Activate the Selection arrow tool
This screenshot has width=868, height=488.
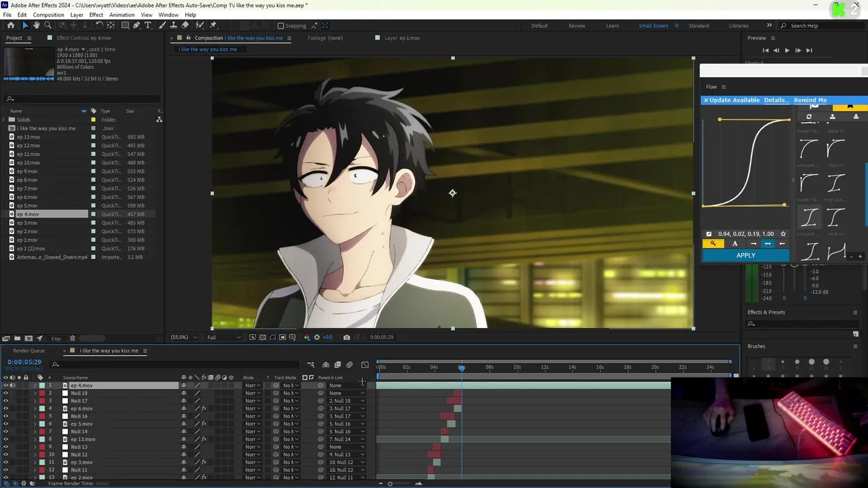point(25,25)
